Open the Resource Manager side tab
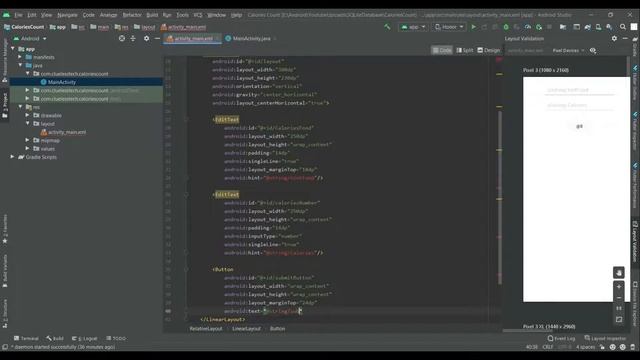This screenshot has width=640, height=360. click(4, 60)
